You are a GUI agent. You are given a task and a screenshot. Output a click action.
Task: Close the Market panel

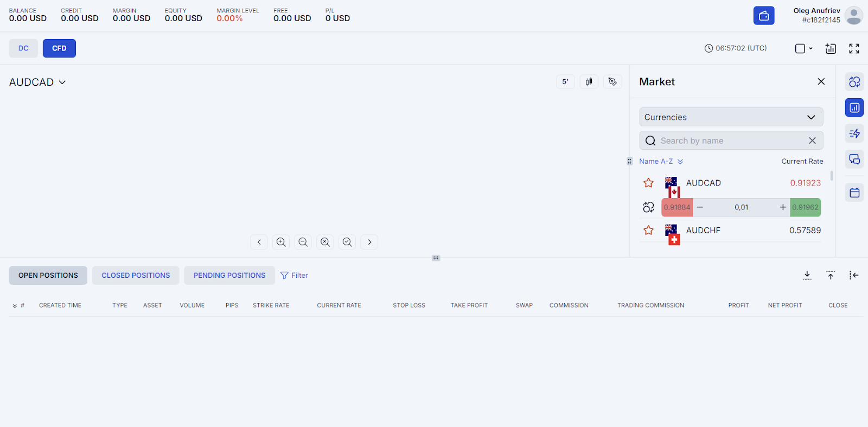[x=821, y=81]
